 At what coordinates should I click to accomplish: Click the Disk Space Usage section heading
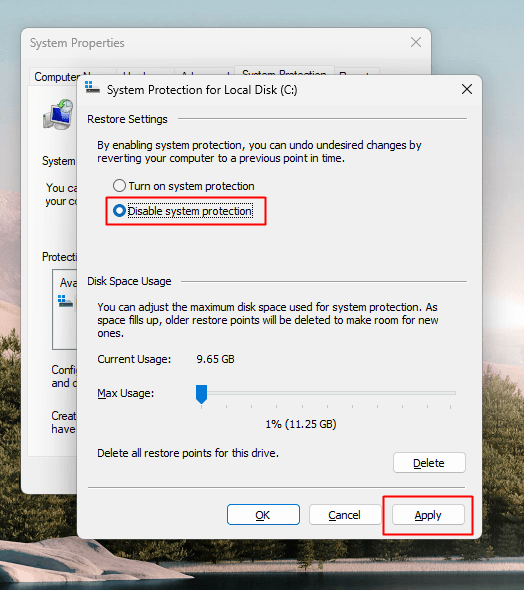tap(129, 281)
